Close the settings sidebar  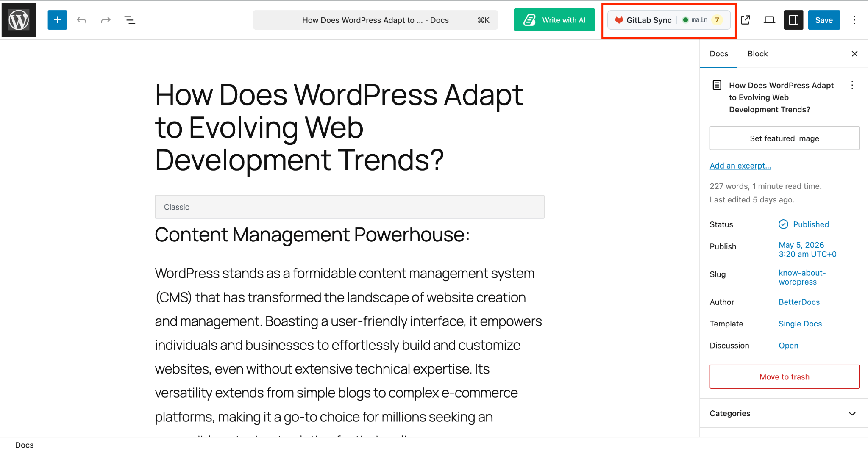click(854, 54)
